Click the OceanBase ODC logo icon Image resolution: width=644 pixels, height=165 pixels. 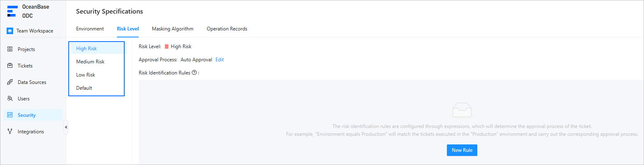[x=12, y=11]
